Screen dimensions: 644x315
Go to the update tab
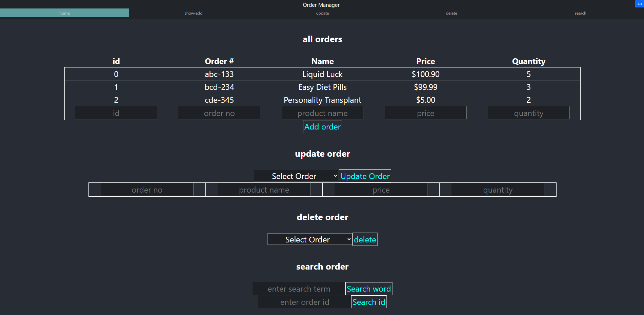322,13
